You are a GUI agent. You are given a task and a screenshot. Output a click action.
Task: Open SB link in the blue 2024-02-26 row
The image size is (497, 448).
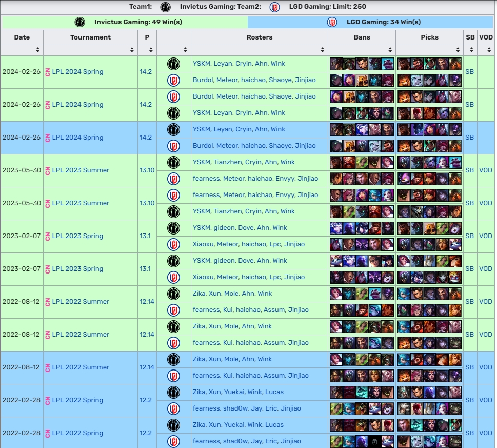[469, 138]
